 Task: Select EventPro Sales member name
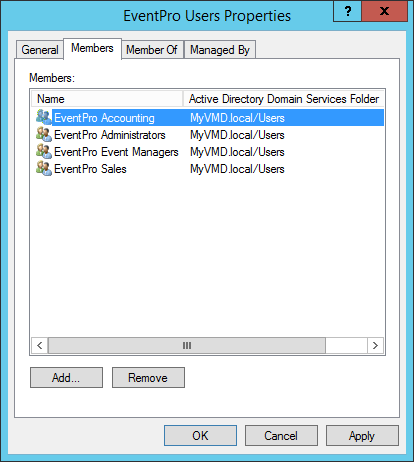tap(90, 169)
